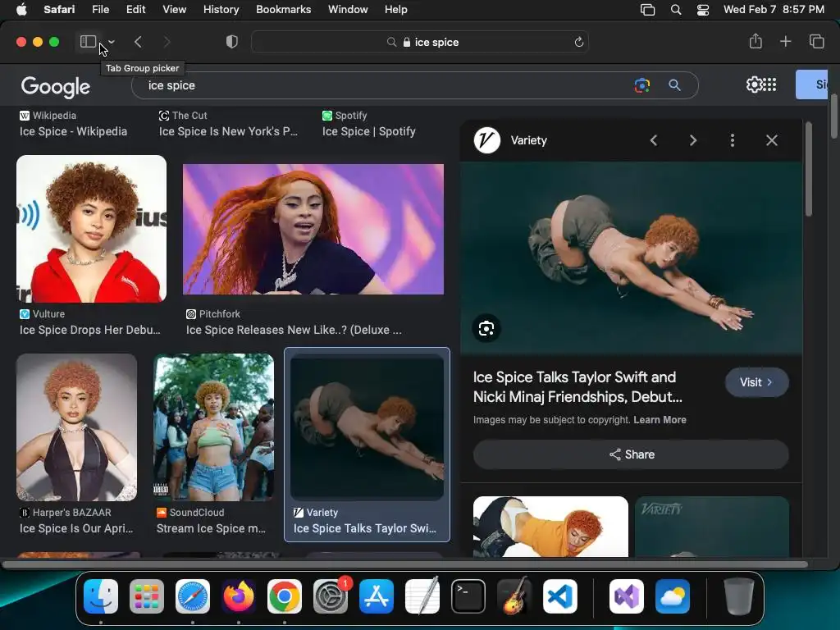Toggle the Safari sidebar button
This screenshot has height=630, width=840.
[88, 42]
